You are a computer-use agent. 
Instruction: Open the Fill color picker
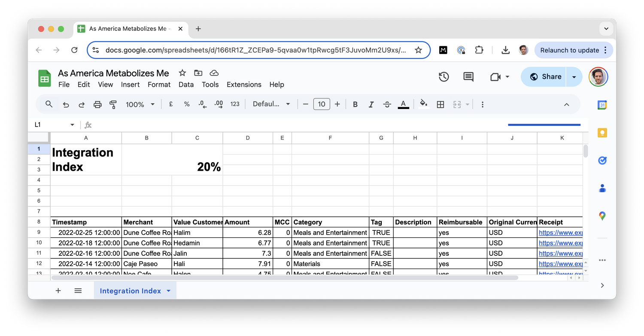(423, 104)
